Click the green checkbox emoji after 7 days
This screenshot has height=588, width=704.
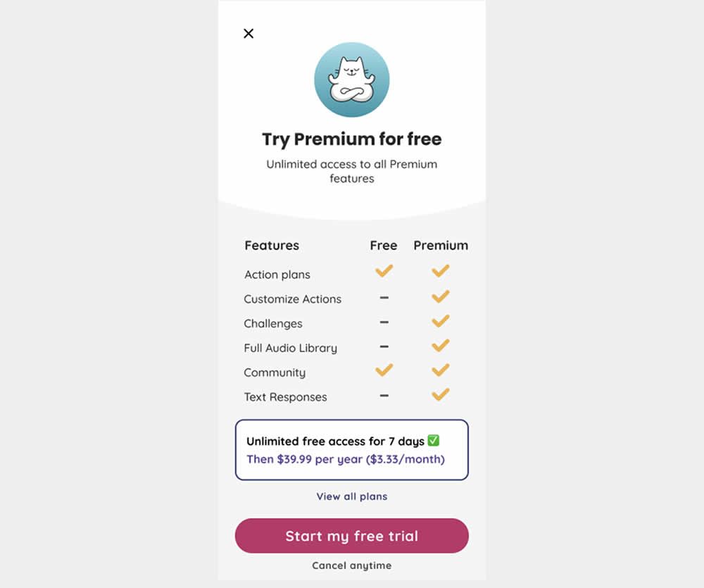[434, 441]
